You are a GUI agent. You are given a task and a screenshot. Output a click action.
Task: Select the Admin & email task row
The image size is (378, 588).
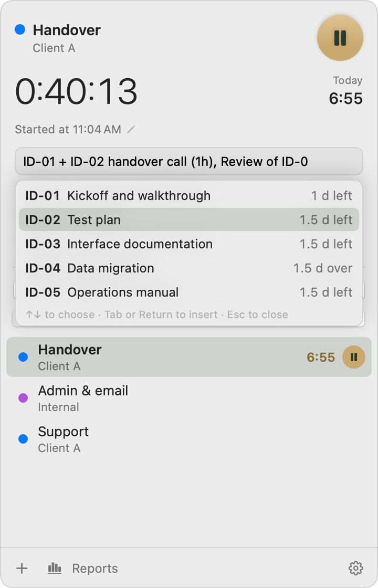(189, 398)
